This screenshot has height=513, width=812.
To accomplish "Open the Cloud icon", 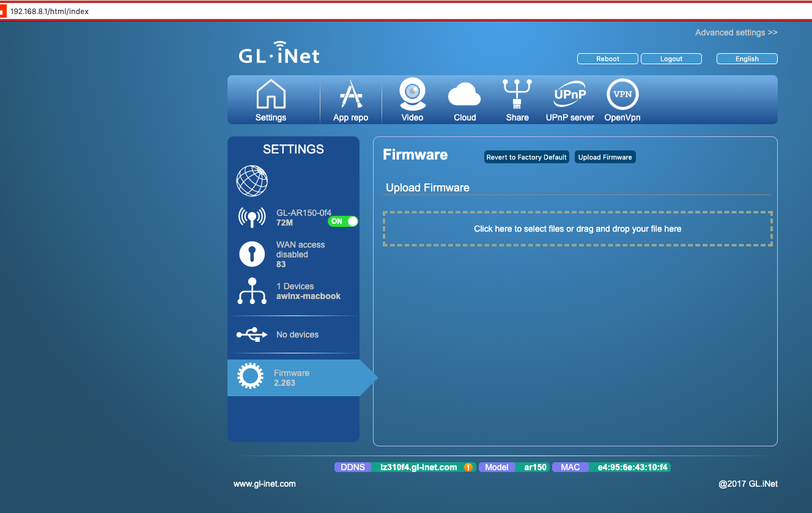I will coord(465,95).
